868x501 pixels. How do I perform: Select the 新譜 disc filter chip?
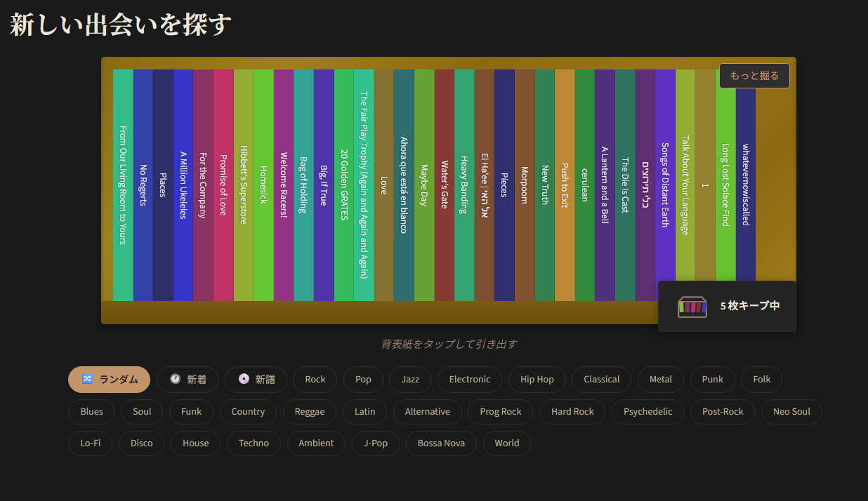256,380
